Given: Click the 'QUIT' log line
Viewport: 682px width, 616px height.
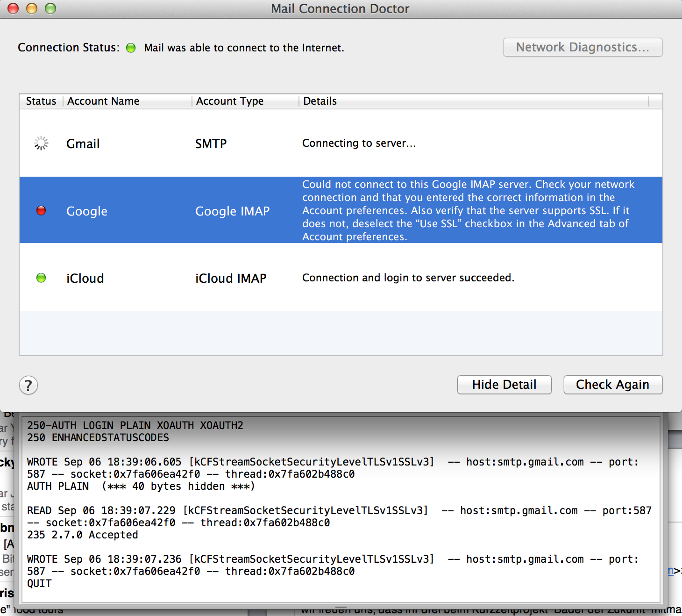Looking at the screenshot, I should click(39, 583).
